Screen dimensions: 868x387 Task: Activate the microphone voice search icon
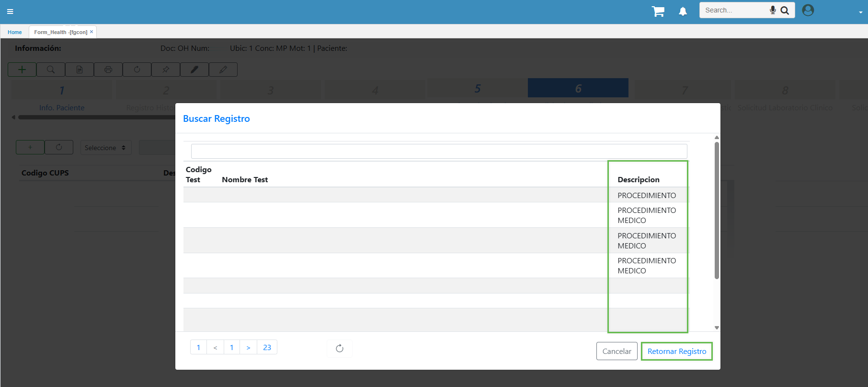click(x=772, y=10)
